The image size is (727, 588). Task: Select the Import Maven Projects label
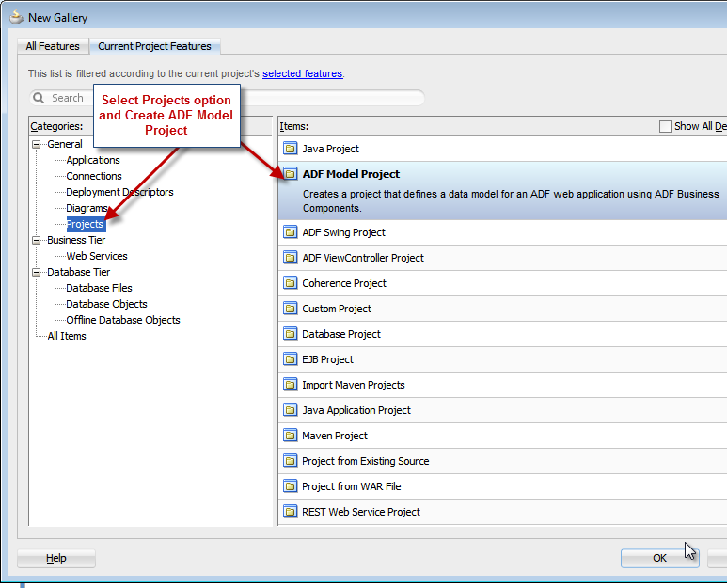pyautogui.click(x=354, y=385)
